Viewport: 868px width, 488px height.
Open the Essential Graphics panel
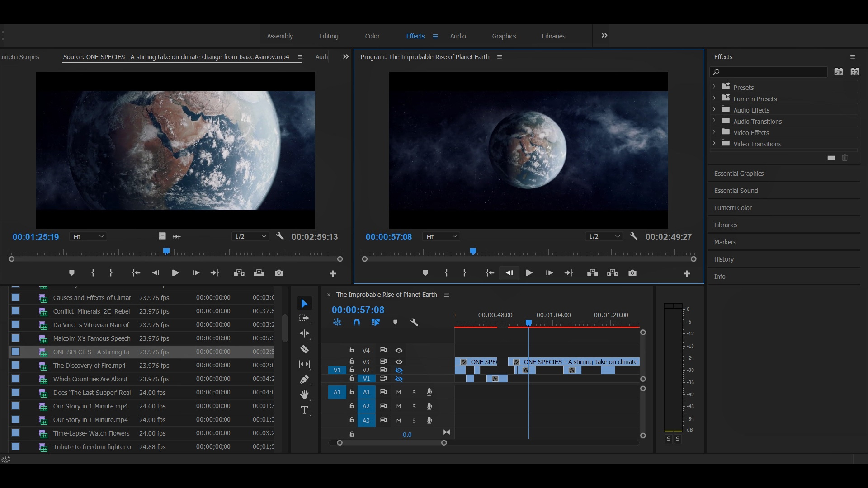pyautogui.click(x=739, y=174)
